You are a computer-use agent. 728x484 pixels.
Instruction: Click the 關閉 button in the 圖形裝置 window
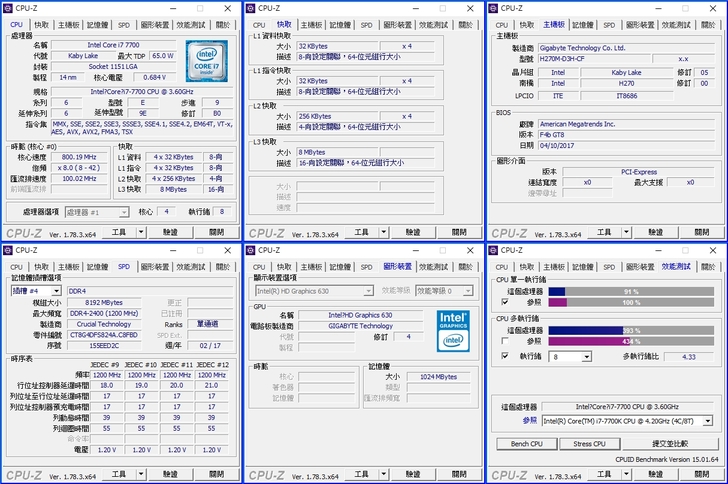(x=459, y=474)
